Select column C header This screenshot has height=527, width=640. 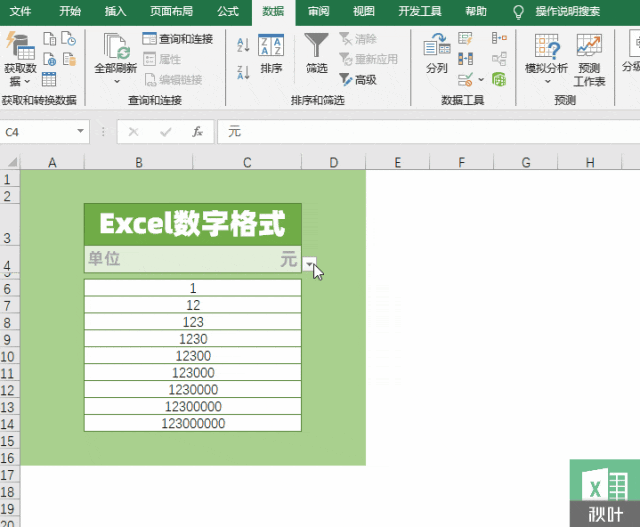point(247,162)
